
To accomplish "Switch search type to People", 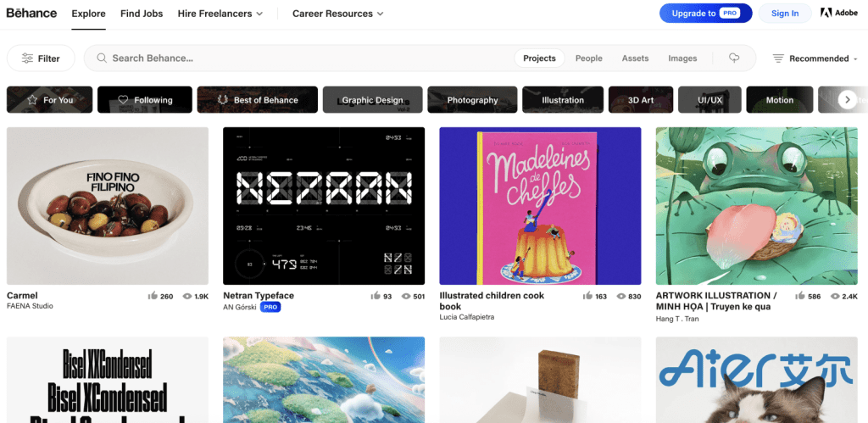I will [588, 58].
